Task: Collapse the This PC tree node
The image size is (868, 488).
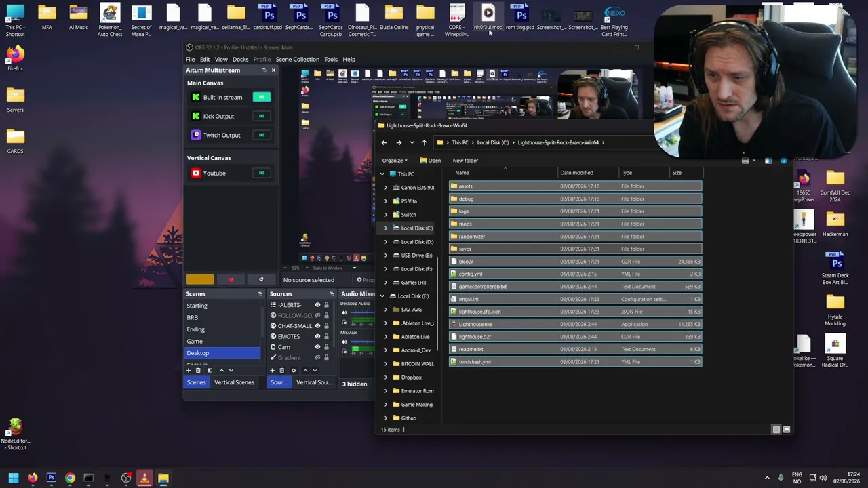Action: point(382,174)
